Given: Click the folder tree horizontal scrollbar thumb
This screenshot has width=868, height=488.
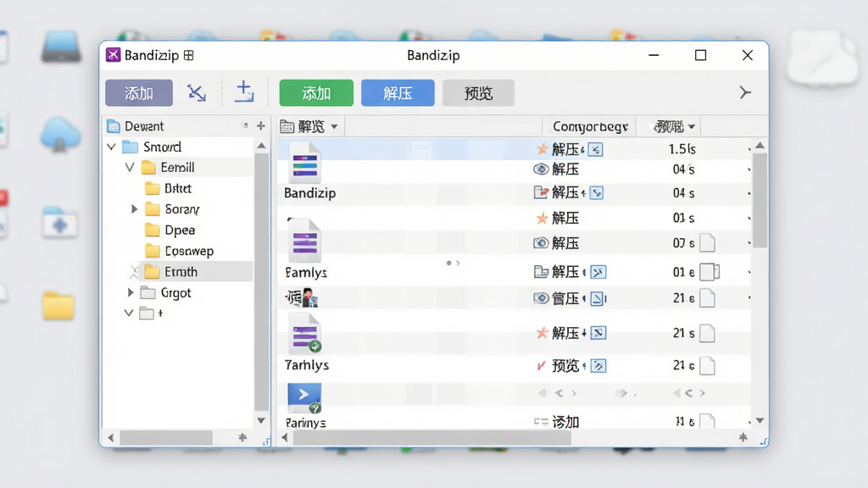Looking at the screenshot, I should 166,438.
